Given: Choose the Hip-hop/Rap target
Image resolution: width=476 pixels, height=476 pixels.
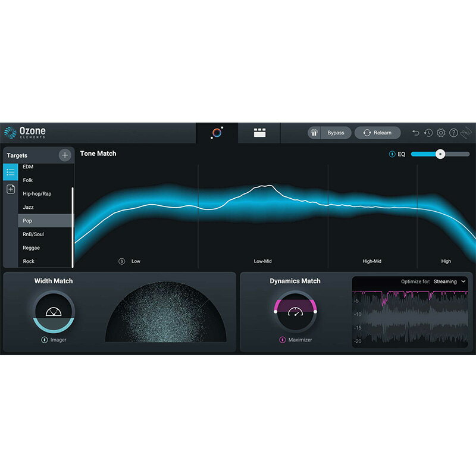Looking at the screenshot, I should tap(45, 194).
